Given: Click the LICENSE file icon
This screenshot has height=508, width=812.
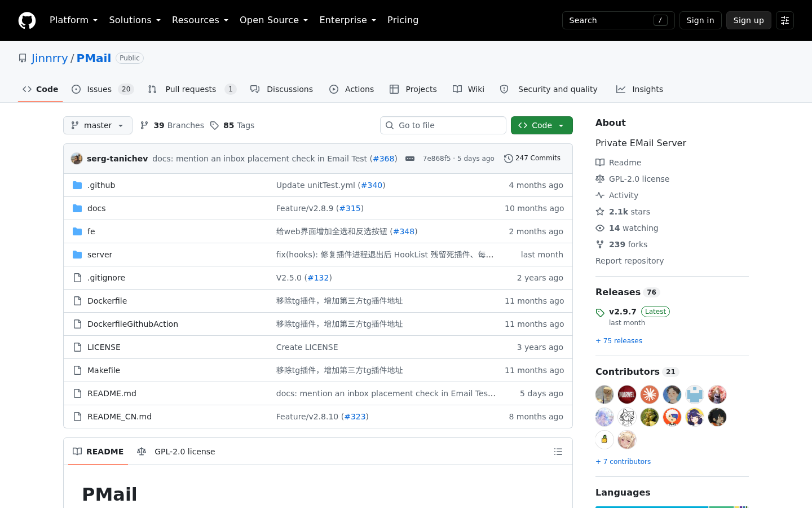Looking at the screenshot, I should [77, 347].
